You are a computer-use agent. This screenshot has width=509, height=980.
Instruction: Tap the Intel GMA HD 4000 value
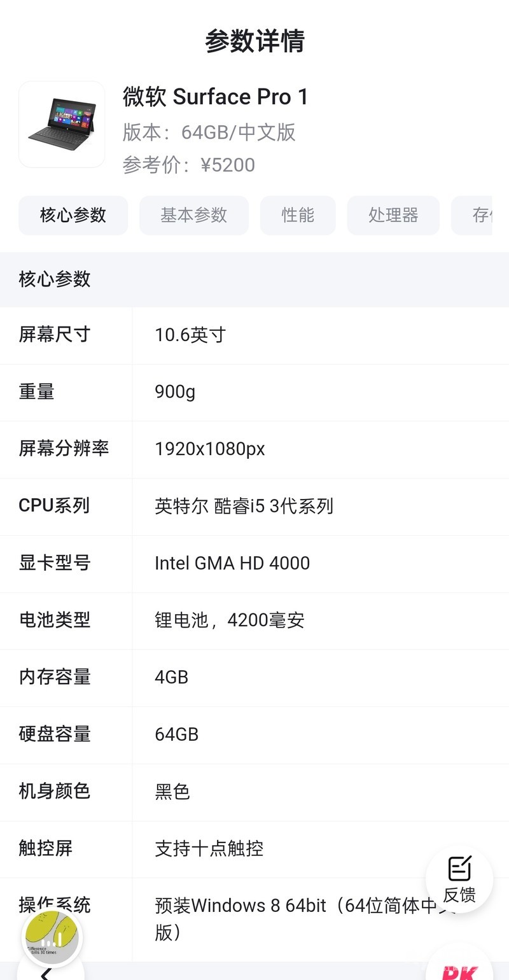232,563
